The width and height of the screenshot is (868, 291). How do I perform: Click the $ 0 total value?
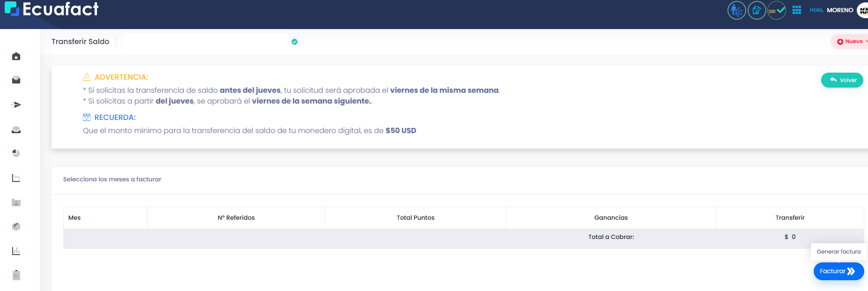coord(790,237)
